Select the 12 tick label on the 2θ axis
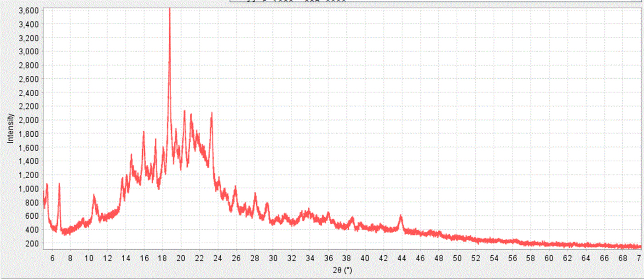Image resolution: width=644 pixels, height=279 pixels. pos(107,259)
